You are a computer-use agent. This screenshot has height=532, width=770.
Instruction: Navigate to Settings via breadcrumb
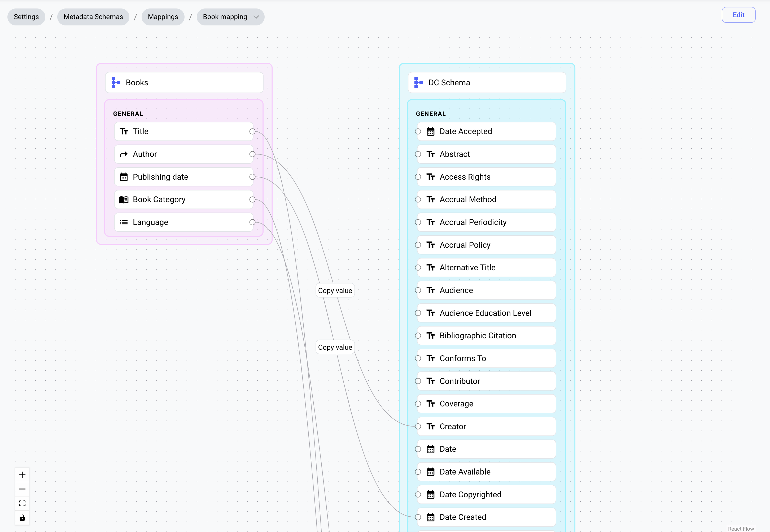(x=26, y=17)
